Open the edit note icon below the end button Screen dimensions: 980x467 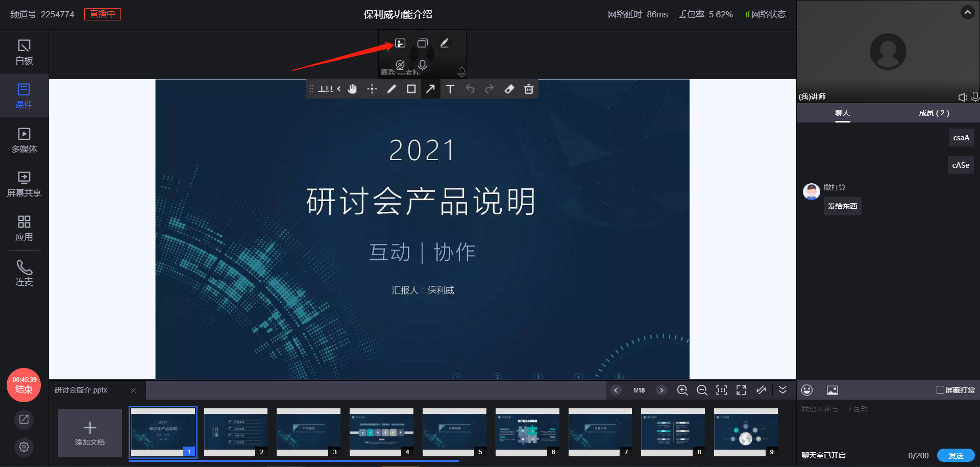pos(24,419)
